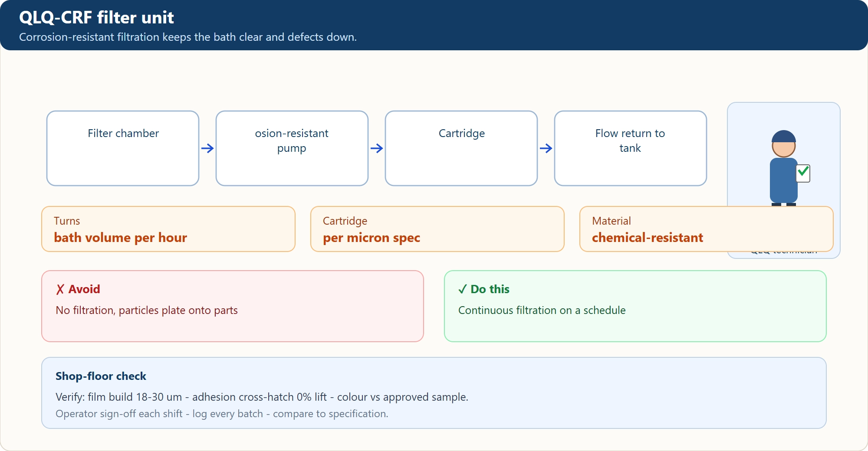Click 'No filtration, particles plate onto parts' text
Image resolution: width=868 pixels, height=451 pixels.
(x=147, y=310)
